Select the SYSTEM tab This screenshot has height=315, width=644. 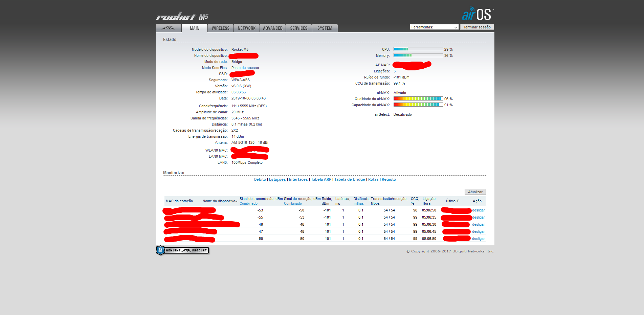tap(325, 28)
